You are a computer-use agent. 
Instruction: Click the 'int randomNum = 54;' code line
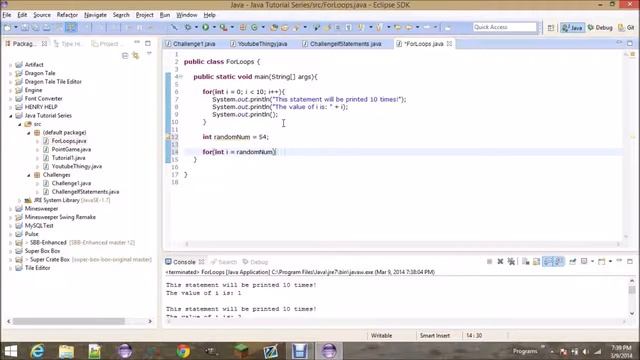pos(236,137)
